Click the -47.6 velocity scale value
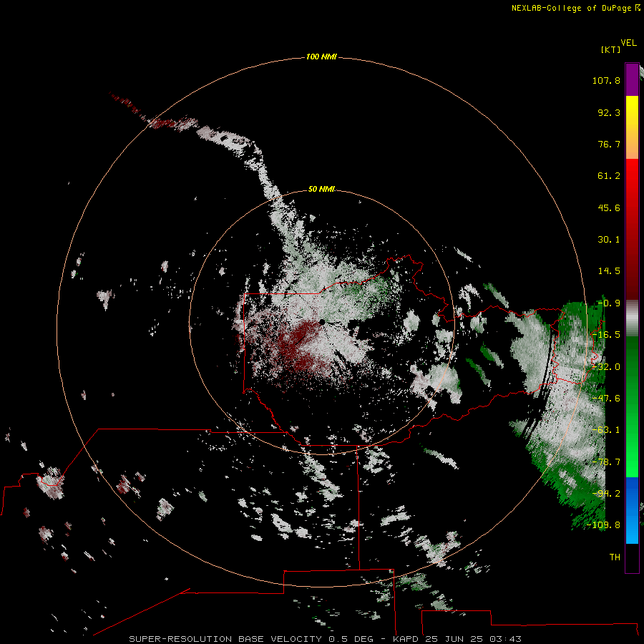 pos(606,399)
